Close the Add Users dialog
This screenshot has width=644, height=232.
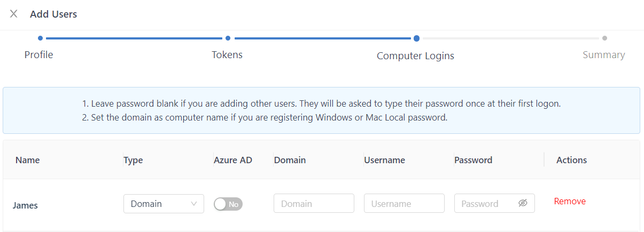(14, 14)
